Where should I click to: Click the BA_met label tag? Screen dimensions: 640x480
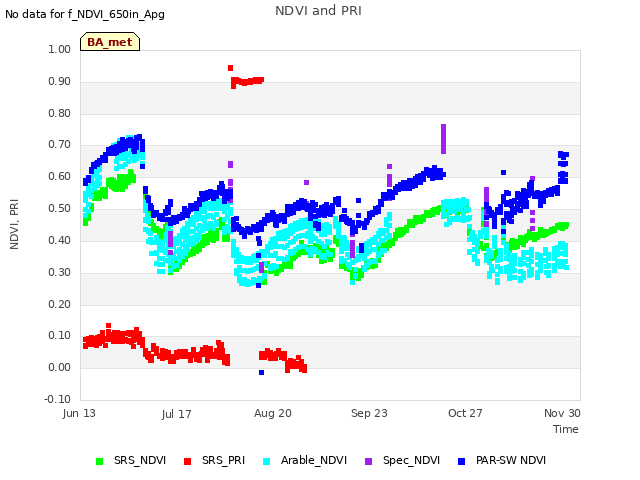click(110, 42)
